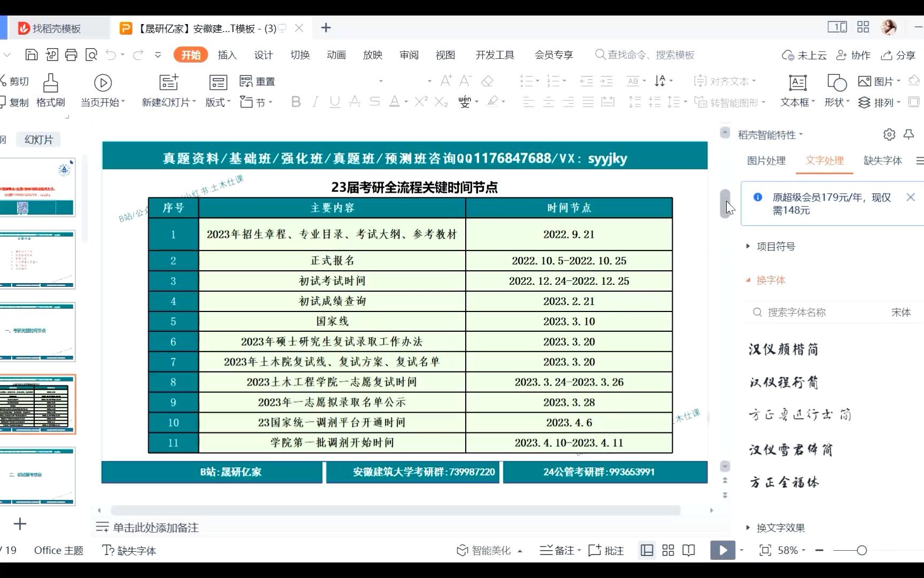The image size is (924, 578).
Task: Apply underline formatting
Action: pyautogui.click(x=335, y=102)
